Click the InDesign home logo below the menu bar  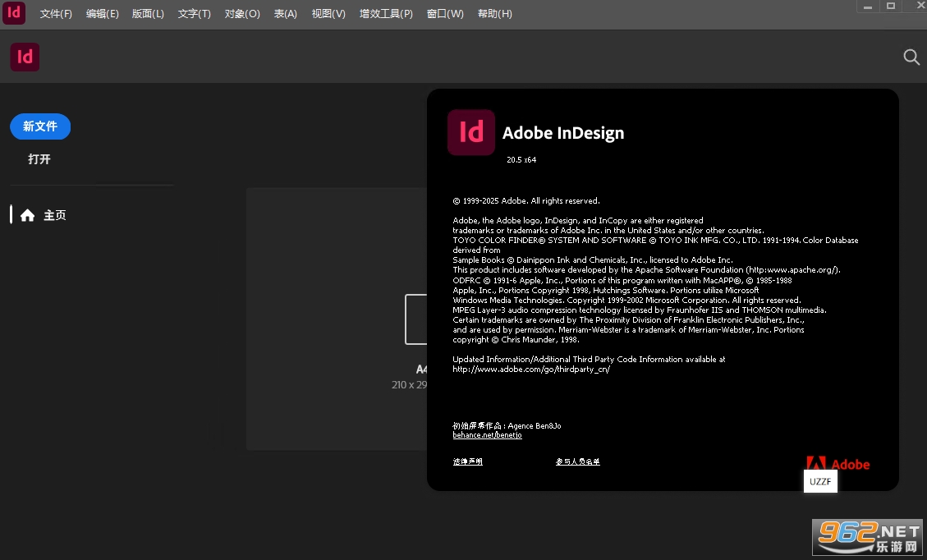[25, 57]
